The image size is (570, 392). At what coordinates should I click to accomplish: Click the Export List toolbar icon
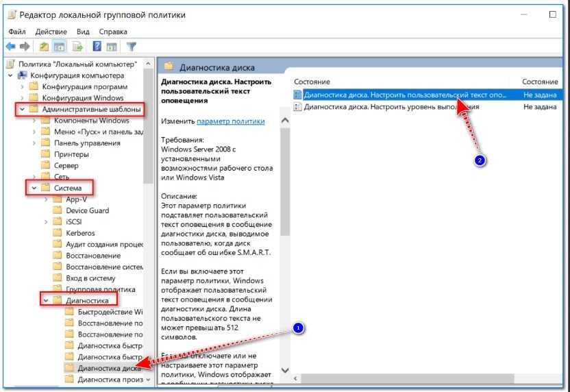click(x=77, y=47)
